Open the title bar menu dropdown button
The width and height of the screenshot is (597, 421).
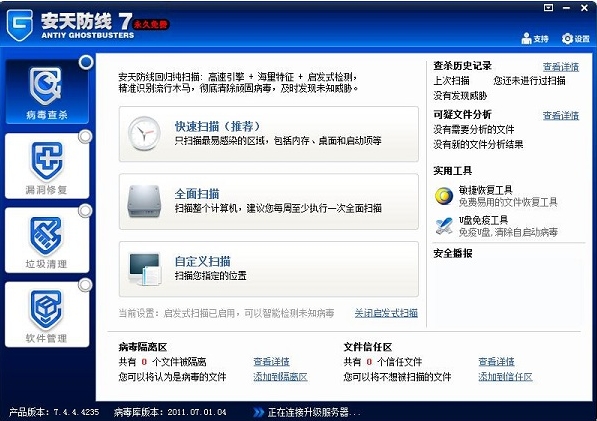[x=548, y=7]
